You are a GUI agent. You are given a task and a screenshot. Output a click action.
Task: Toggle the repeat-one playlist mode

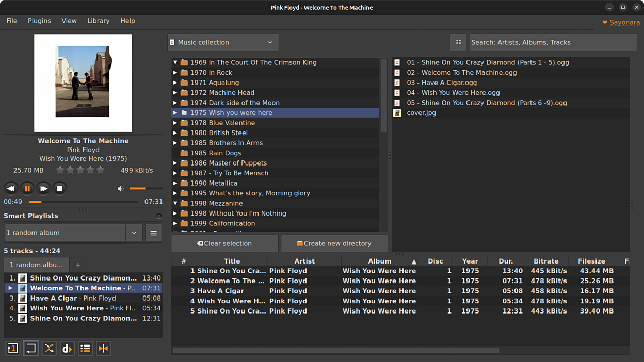13,349
